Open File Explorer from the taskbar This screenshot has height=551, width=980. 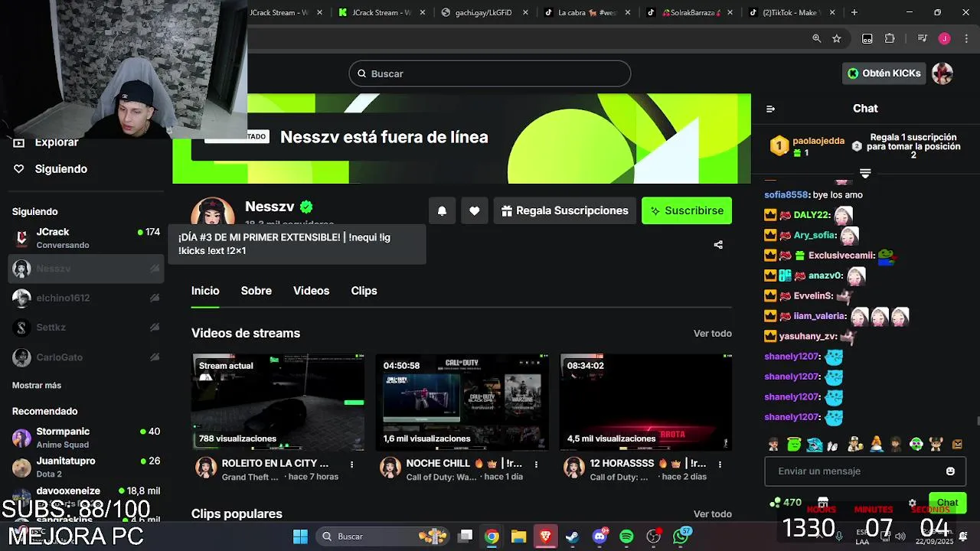pos(518,536)
